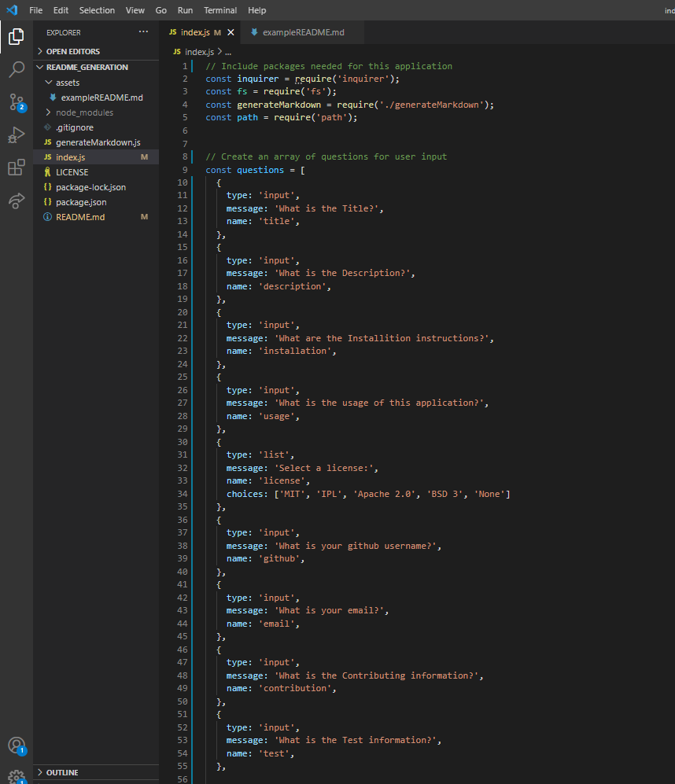The height and width of the screenshot is (784, 675).
Task: Open the Manage gear icon
Action: 16,775
